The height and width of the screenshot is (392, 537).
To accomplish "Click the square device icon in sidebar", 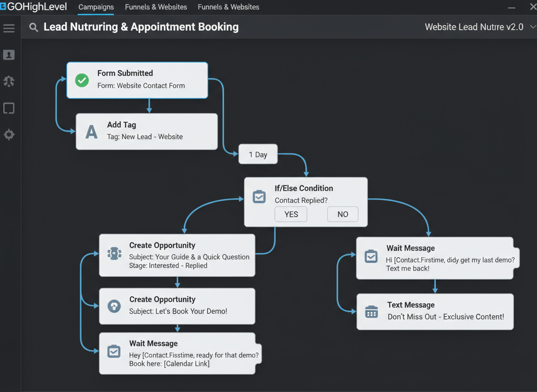I will coord(9,108).
